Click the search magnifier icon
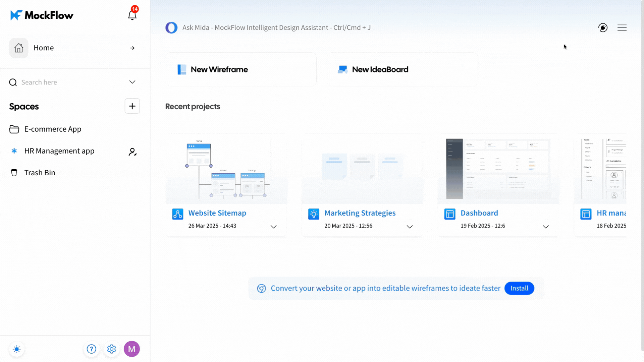 [13, 82]
